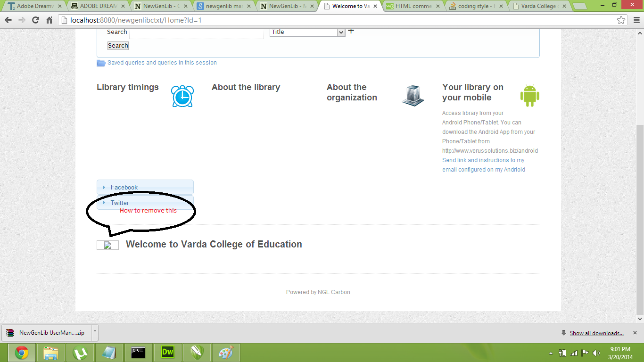The image size is (644, 362).
Task: Click the plus icon beside Title dropdown
Action: [x=351, y=31]
